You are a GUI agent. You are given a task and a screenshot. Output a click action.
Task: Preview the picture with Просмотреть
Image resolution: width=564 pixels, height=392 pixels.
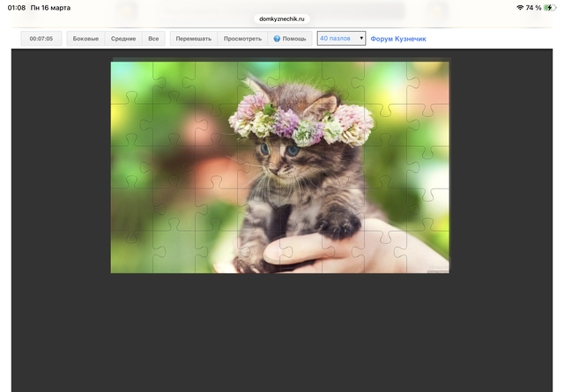[x=242, y=39]
